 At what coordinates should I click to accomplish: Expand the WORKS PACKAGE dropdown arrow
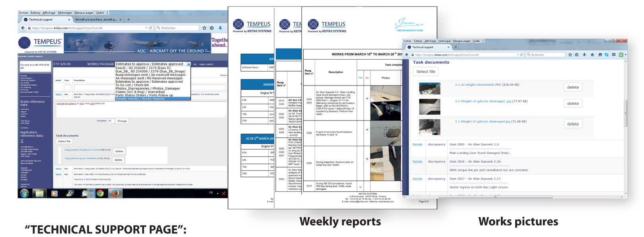tap(189, 64)
